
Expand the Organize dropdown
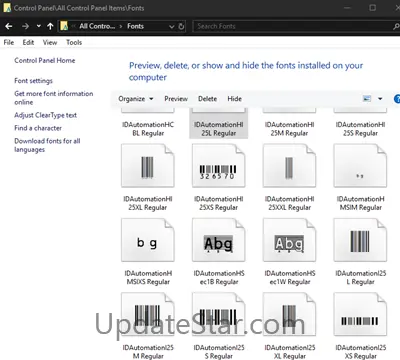click(x=136, y=99)
